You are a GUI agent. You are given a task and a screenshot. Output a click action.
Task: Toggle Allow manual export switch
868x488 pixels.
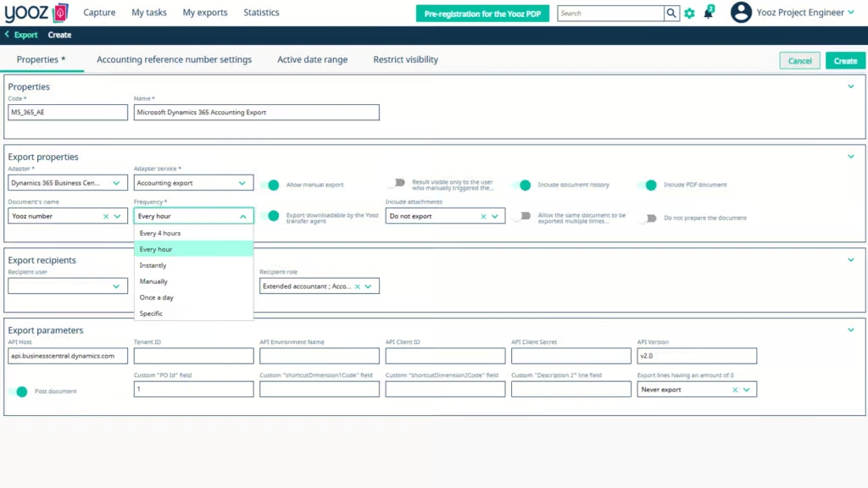click(271, 185)
